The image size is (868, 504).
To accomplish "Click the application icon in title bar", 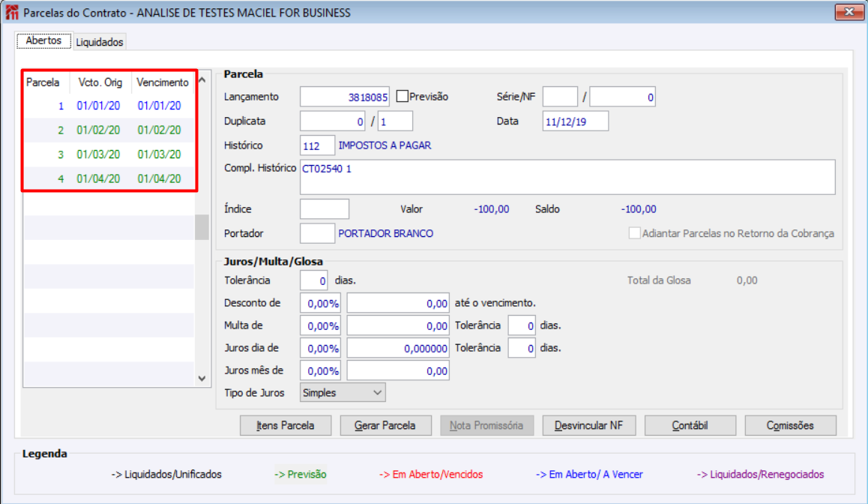I will click(x=11, y=12).
